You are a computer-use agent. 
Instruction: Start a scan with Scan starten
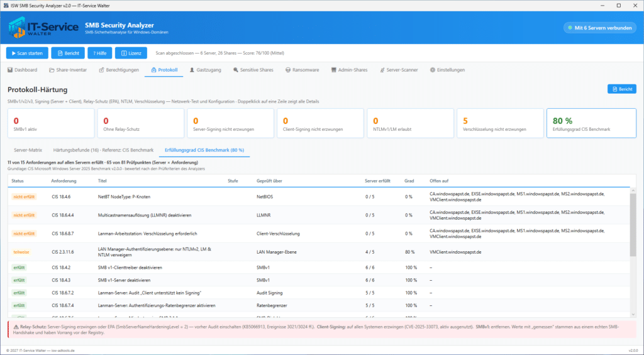[x=27, y=53]
